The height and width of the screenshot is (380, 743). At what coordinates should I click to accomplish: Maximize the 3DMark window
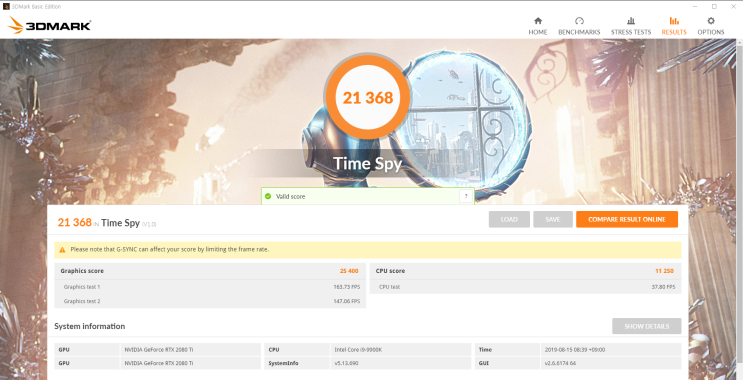[x=714, y=7]
